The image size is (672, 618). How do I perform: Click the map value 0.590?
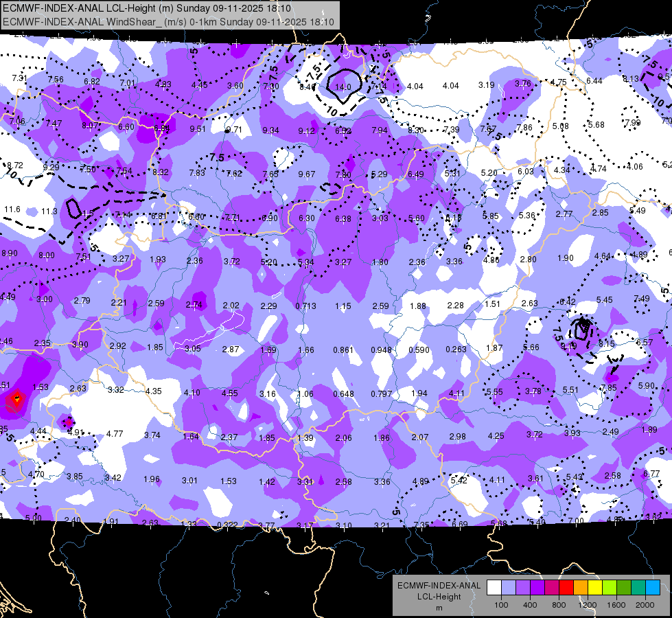click(x=419, y=350)
